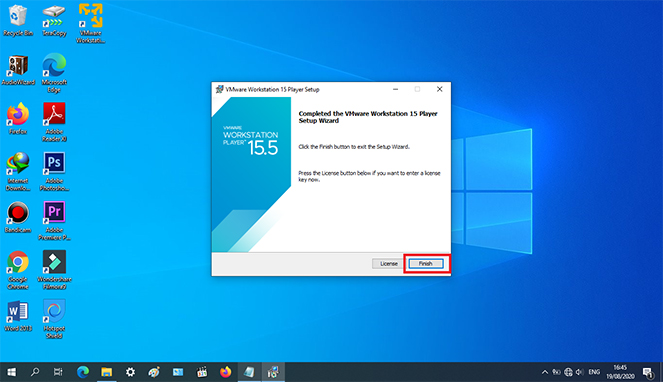Click the License button in setup wizard
The width and height of the screenshot is (663, 382).
pyautogui.click(x=388, y=264)
